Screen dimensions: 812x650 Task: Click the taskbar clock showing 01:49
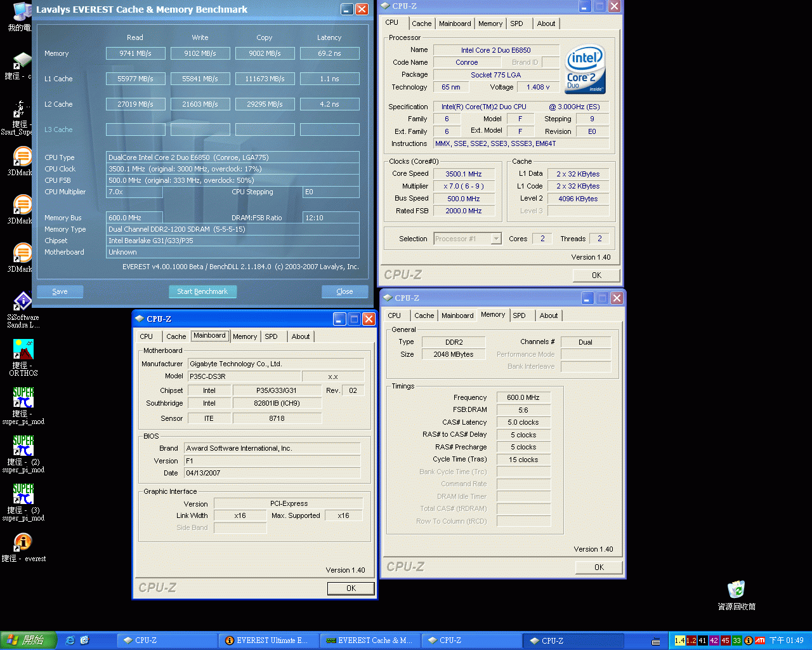coord(787,640)
